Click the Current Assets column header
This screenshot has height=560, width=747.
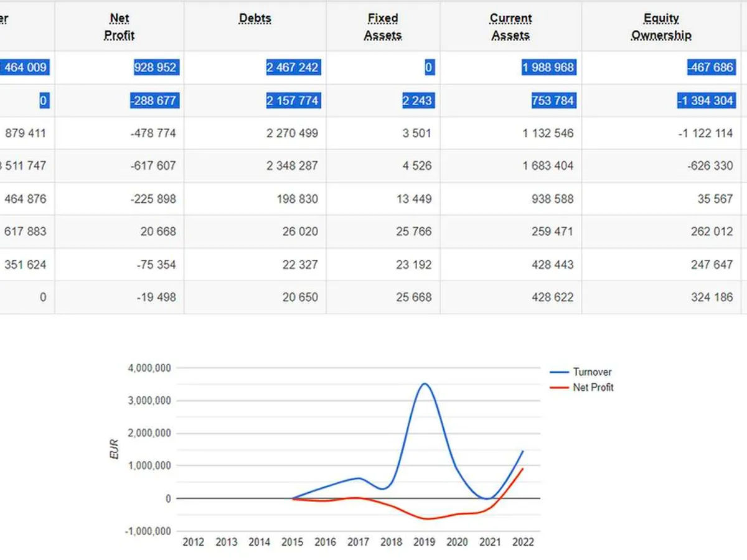(510, 27)
